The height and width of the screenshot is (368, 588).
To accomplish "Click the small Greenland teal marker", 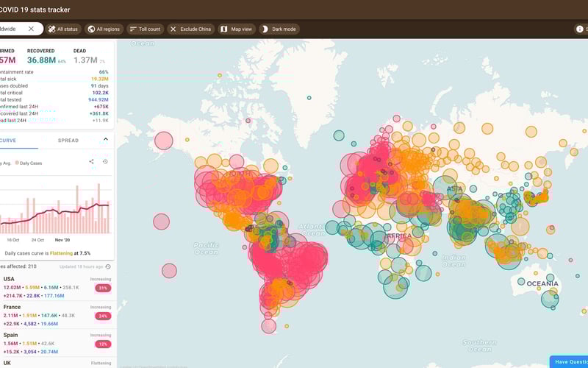I will click(309, 98).
